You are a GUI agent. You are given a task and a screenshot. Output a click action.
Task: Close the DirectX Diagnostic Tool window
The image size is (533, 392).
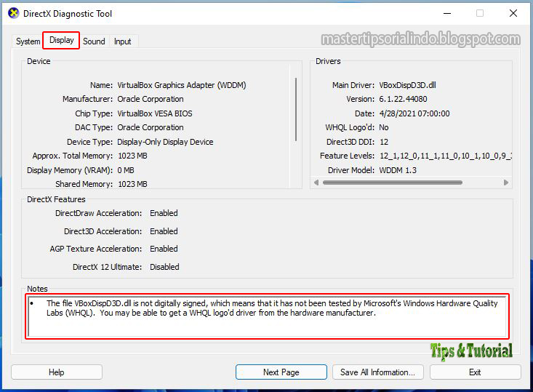513,14
